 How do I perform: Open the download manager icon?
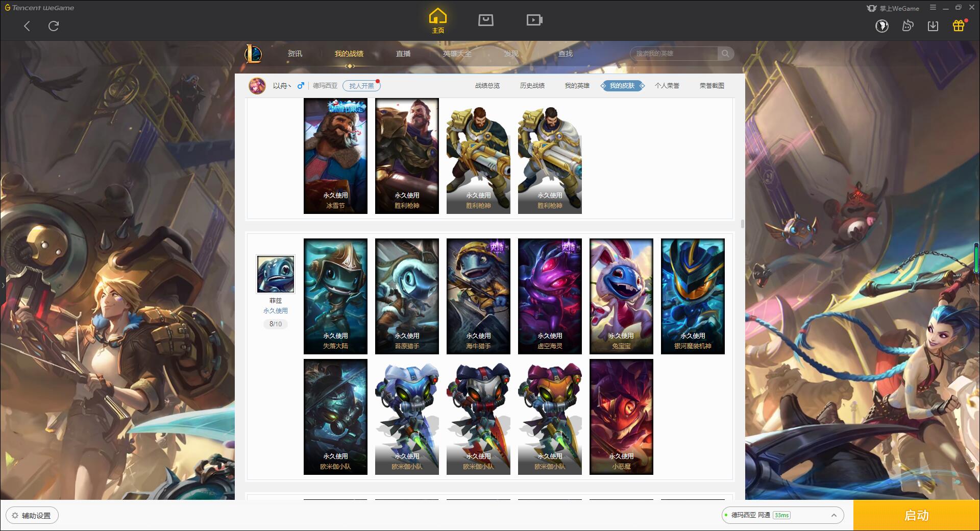[933, 26]
